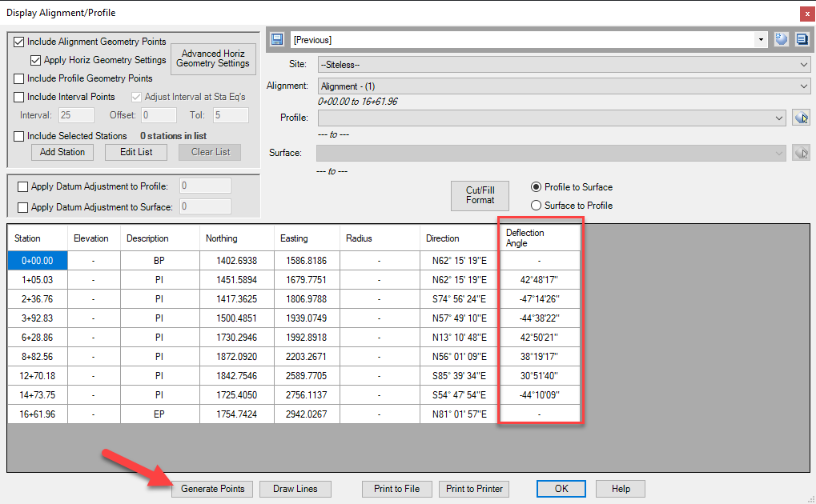Select the station row 2+36.76
The height and width of the screenshot is (504, 816).
37,298
